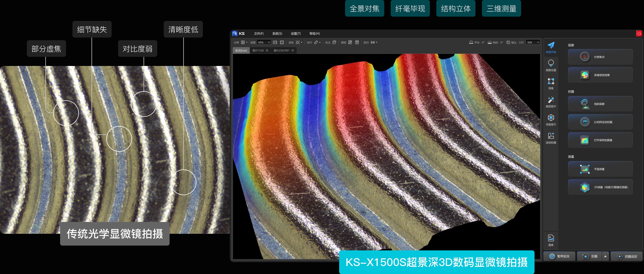Switch to the 实况(Live) tab
644x274 pixels.
[241, 50]
